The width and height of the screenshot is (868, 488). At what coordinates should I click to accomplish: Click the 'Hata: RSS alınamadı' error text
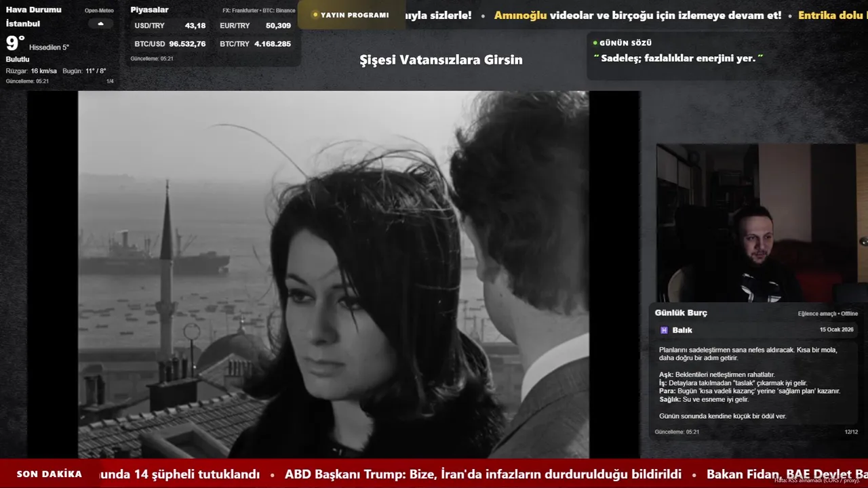(817, 480)
